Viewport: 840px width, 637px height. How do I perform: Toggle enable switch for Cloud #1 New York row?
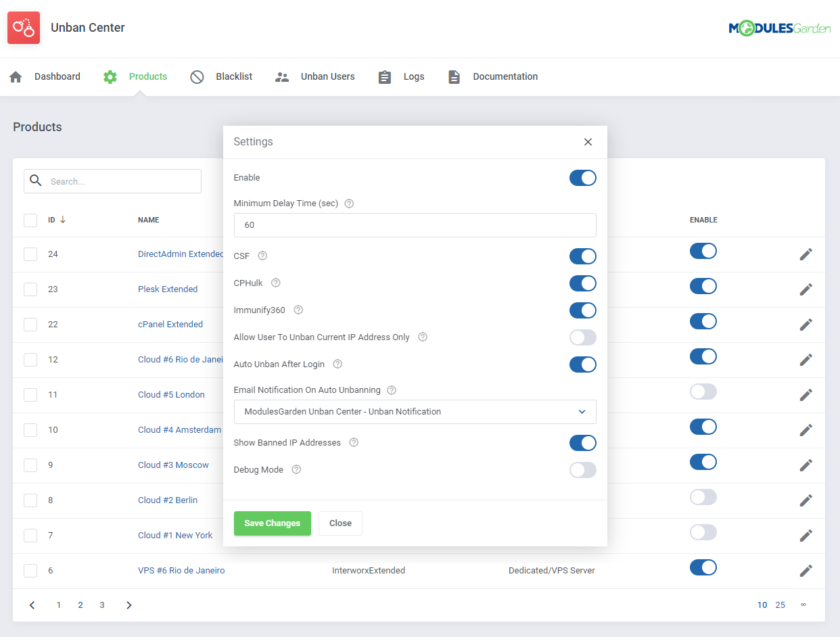coord(703,532)
